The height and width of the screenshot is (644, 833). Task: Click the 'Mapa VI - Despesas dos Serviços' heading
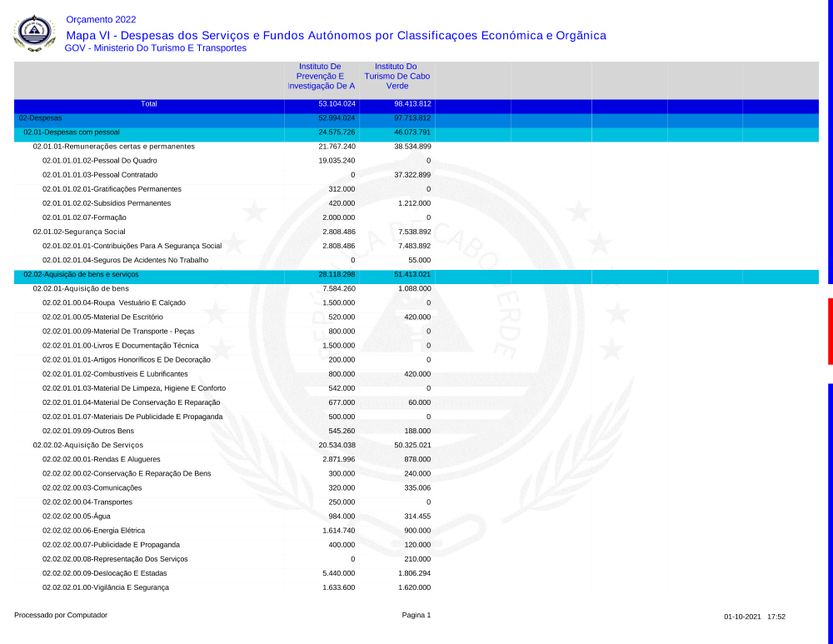point(336,35)
